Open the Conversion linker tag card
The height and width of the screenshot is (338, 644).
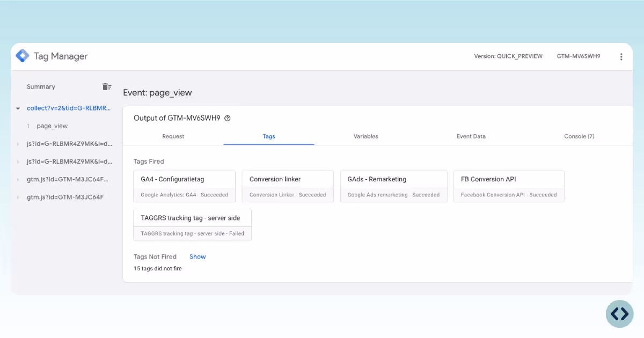click(288, 186)
